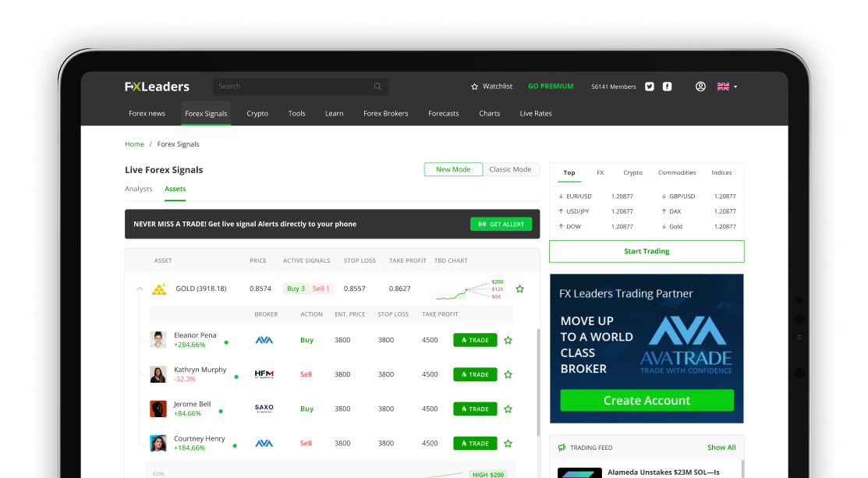Viewport: 868px width, 478px height.
Task: Open the Forex news menu
Action: (147, 113)
